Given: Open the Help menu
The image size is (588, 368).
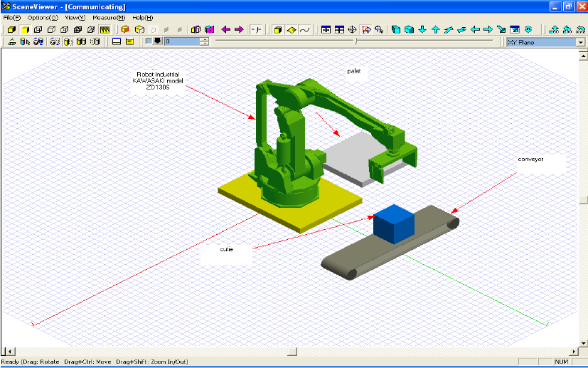Looking at the screenshot, I should pyautogui.click(x=143, y=17).
